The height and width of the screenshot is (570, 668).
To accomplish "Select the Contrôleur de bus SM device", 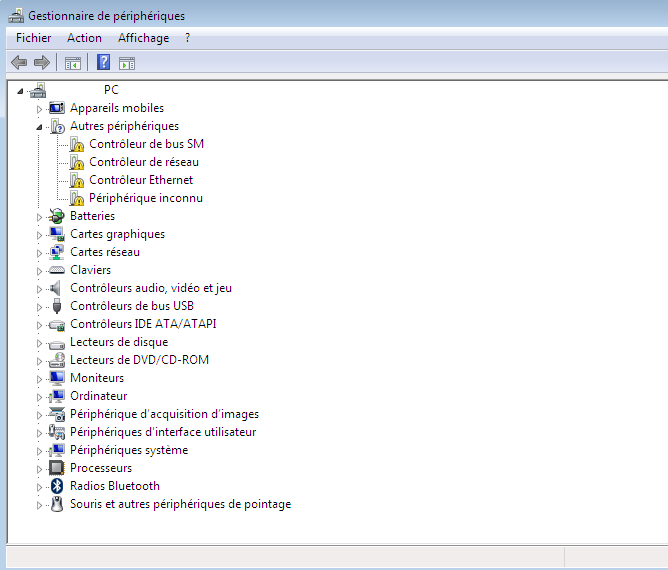I will 147,144.
